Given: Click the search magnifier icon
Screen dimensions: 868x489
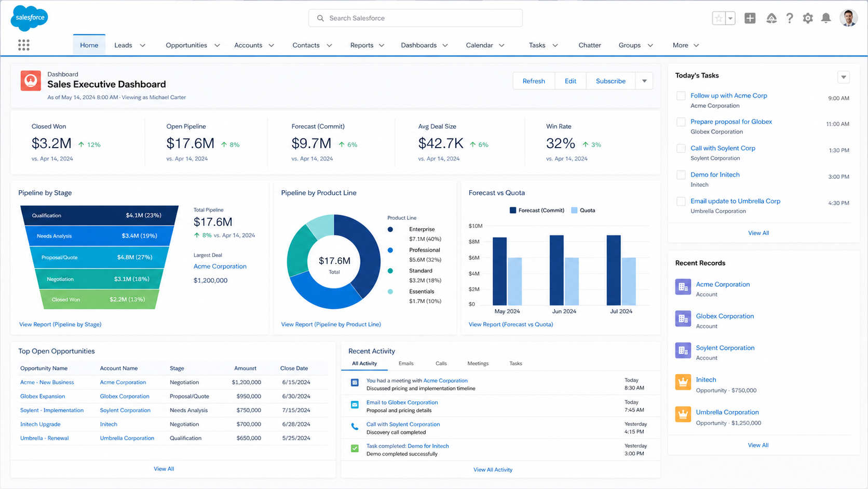Looking at the screenshot, I should click(x=320, y=18).
